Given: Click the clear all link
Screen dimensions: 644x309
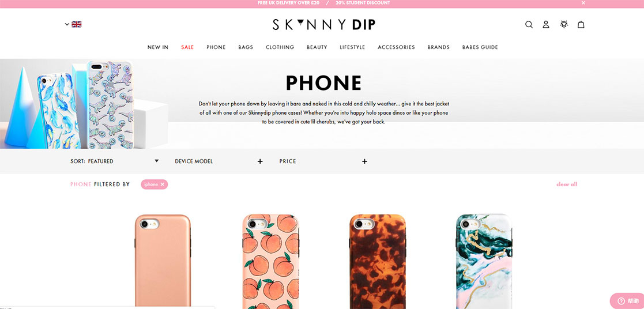Looking at the screenshot, I should (x=567, y=184).
